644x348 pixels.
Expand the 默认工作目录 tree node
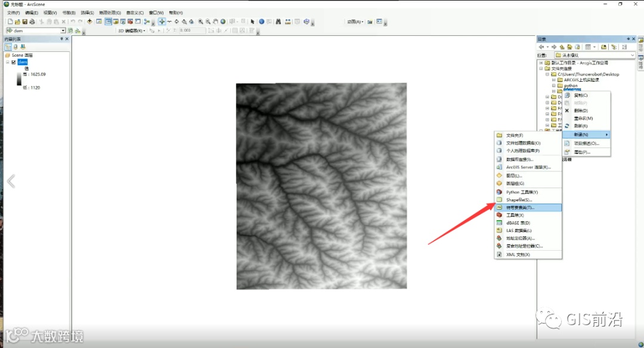(x=541, y=63)
